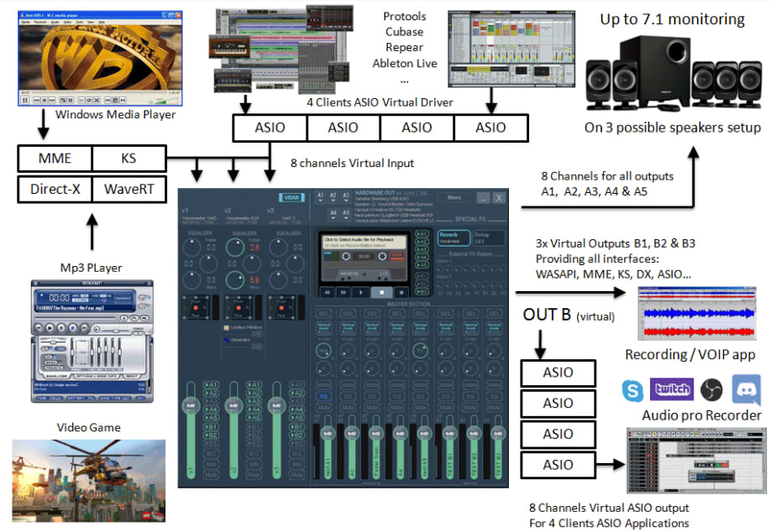Click the 7.1 speakers set image
This screenshot has width=771, height=532.
pyautogui.click(x=673, y=73)
